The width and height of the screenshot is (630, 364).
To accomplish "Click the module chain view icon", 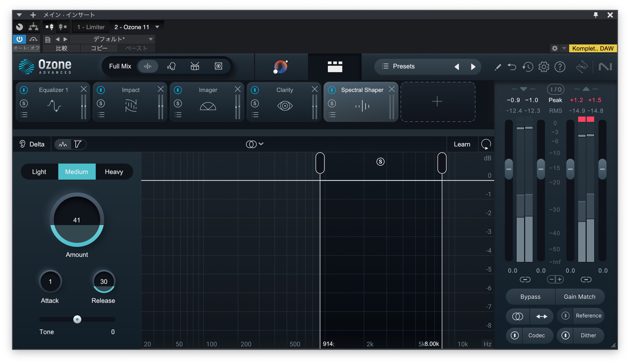I will point(335,67).
